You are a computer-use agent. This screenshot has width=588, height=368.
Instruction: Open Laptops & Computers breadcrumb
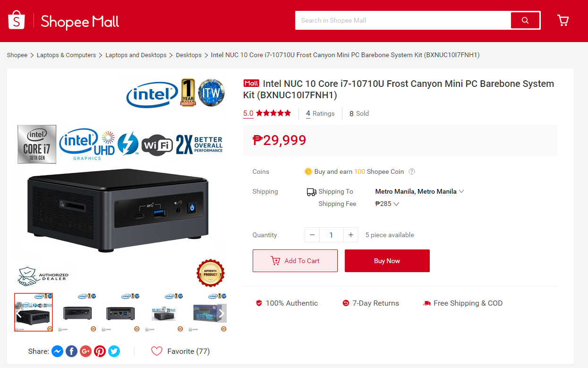point(66,55)
